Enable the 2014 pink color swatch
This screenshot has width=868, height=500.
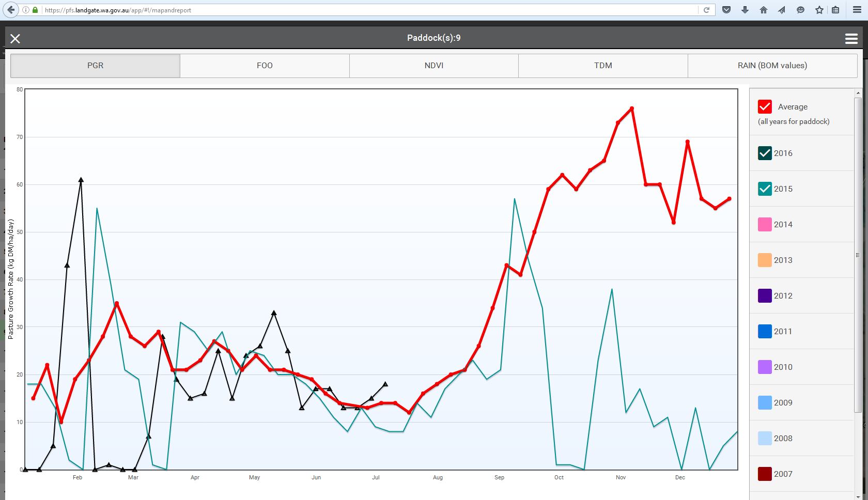[765, 224]
